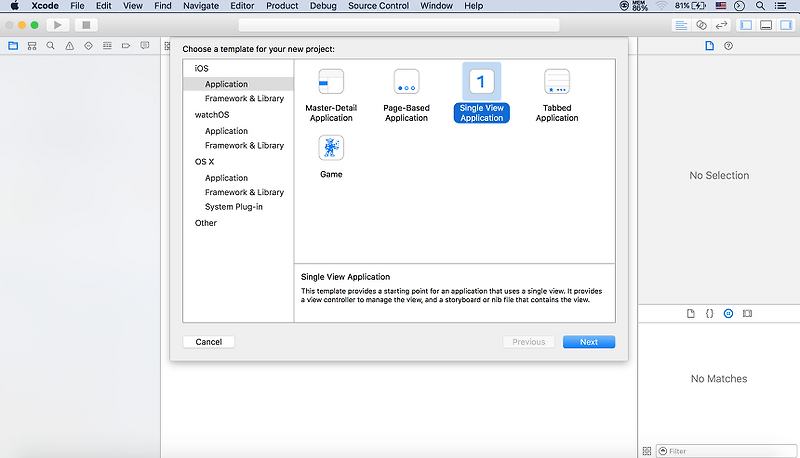Open the View menu
This screenshot has width=800, height=458.
pos(133,6)
